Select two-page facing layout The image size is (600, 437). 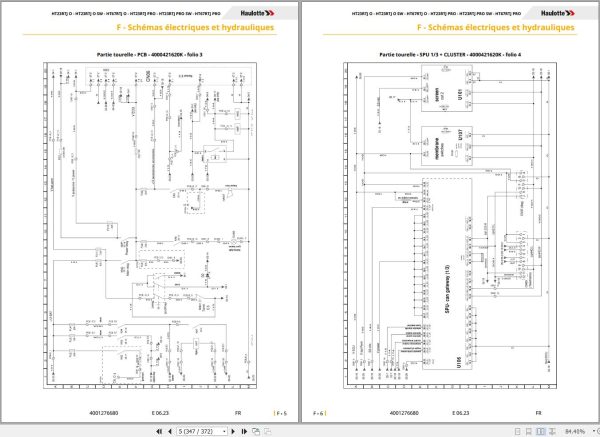click(540, 431)
